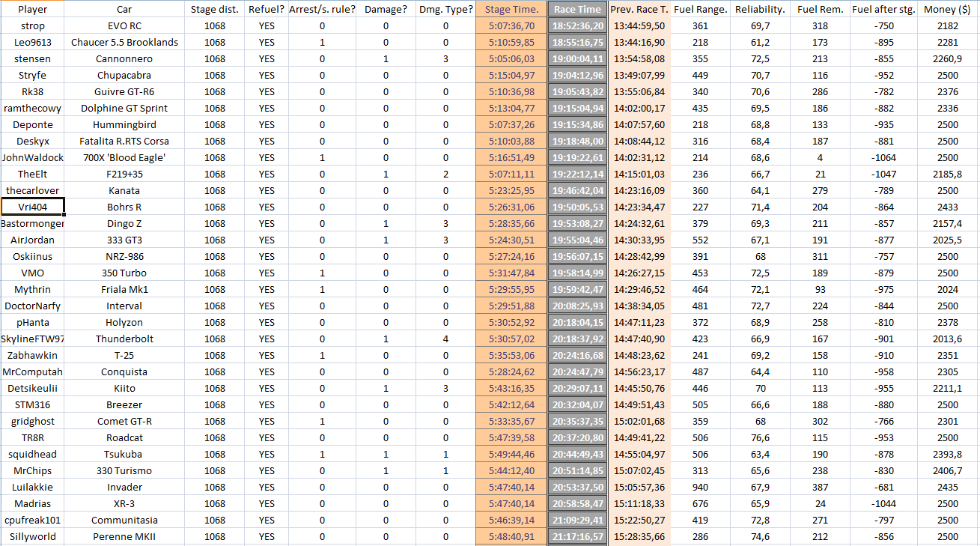Select the Vri404 player cell
Viewport: 980px width, 546px height.
pyautogui.click(x=32, y=207)
